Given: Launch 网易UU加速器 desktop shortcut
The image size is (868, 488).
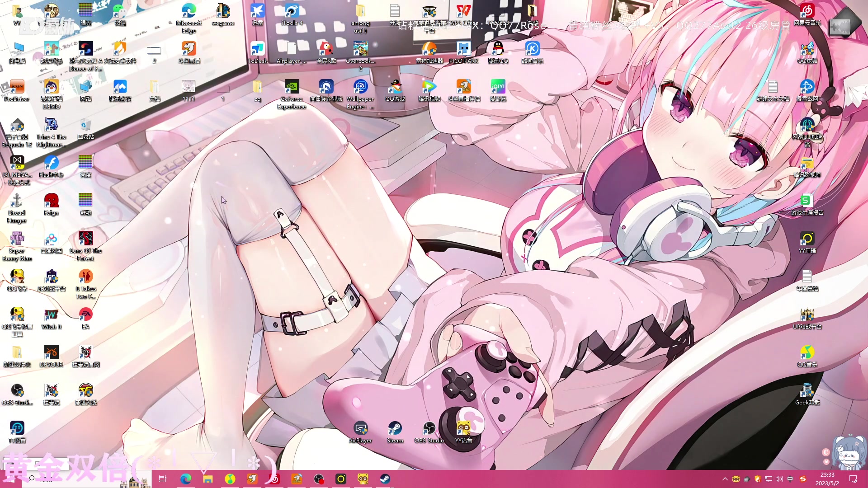Looking at the screenshot, I should 807,132.
